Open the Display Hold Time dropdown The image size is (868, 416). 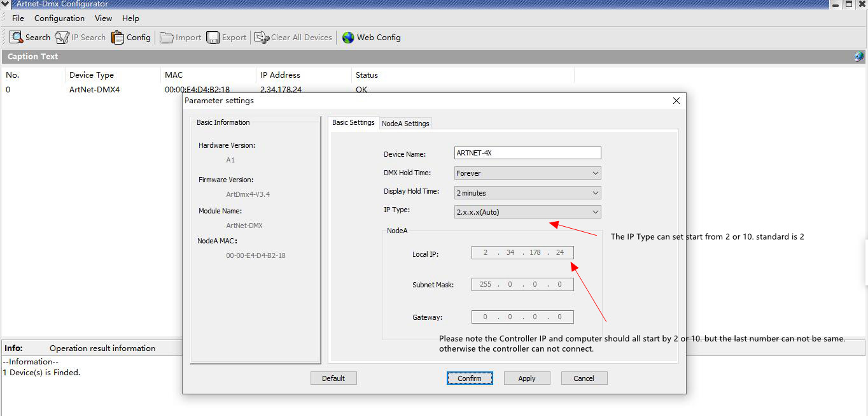(x=528, y=193)
